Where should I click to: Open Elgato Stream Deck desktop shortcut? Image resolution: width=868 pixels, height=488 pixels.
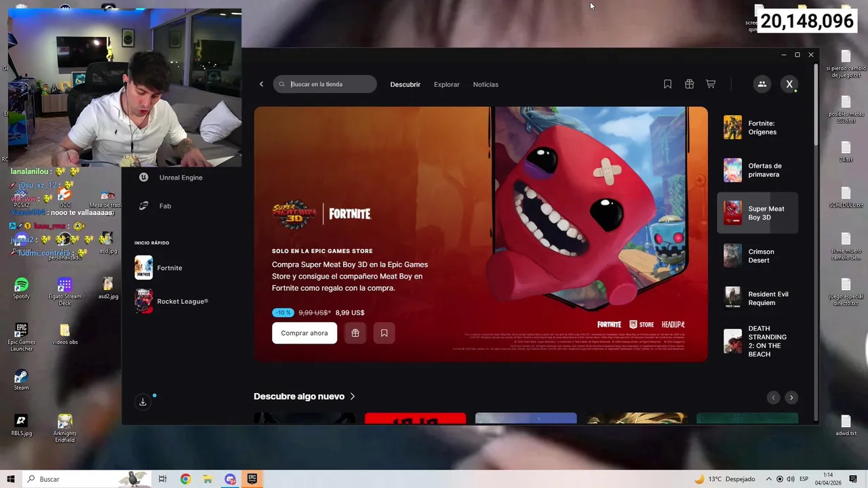tap(64, 291)
